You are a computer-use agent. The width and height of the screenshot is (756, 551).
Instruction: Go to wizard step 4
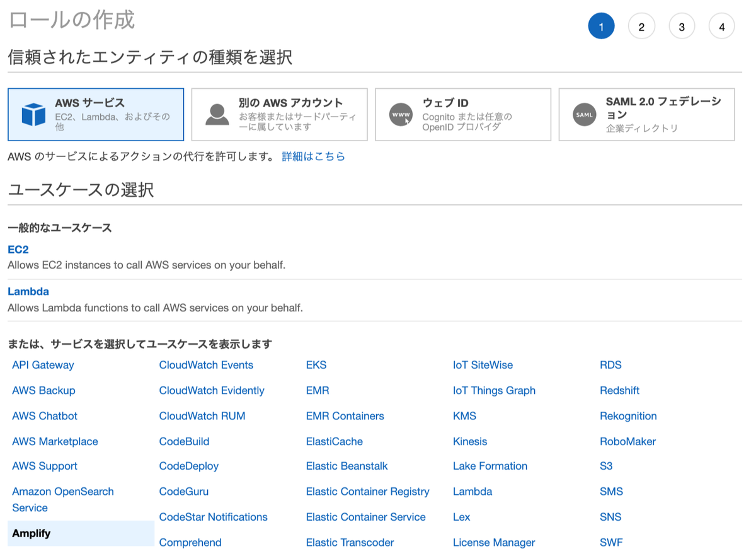(x=722, y=26)
